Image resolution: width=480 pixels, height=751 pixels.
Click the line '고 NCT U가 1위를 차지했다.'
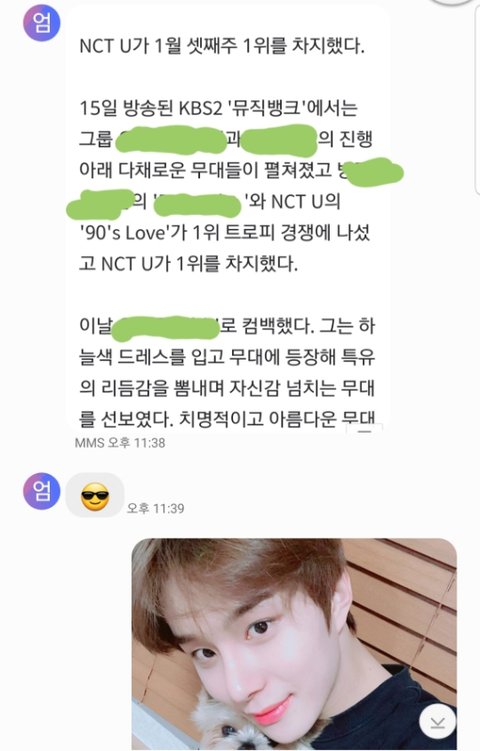click(x=188, y=263)
